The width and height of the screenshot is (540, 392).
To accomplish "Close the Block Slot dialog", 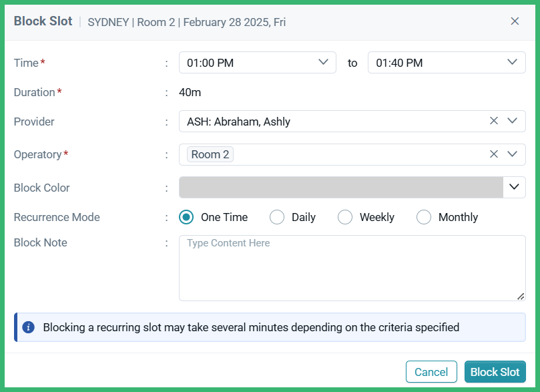I will pos(515,21).
